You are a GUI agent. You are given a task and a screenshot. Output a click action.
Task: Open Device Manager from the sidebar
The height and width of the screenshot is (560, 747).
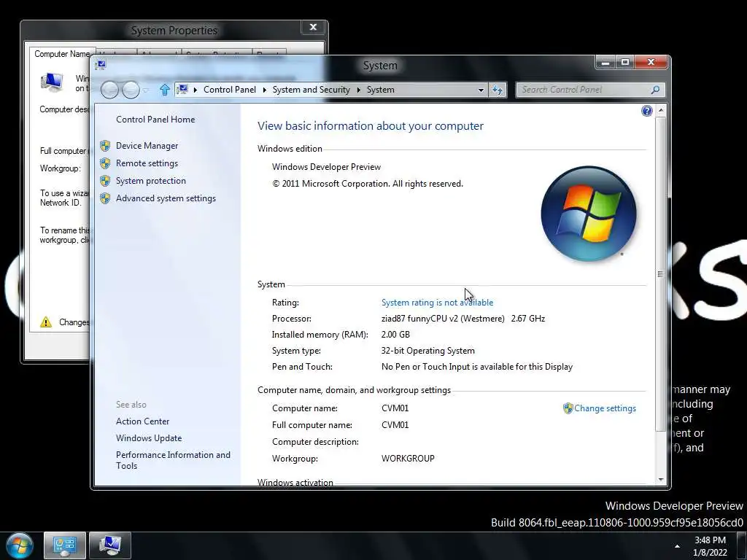(147, 146)
